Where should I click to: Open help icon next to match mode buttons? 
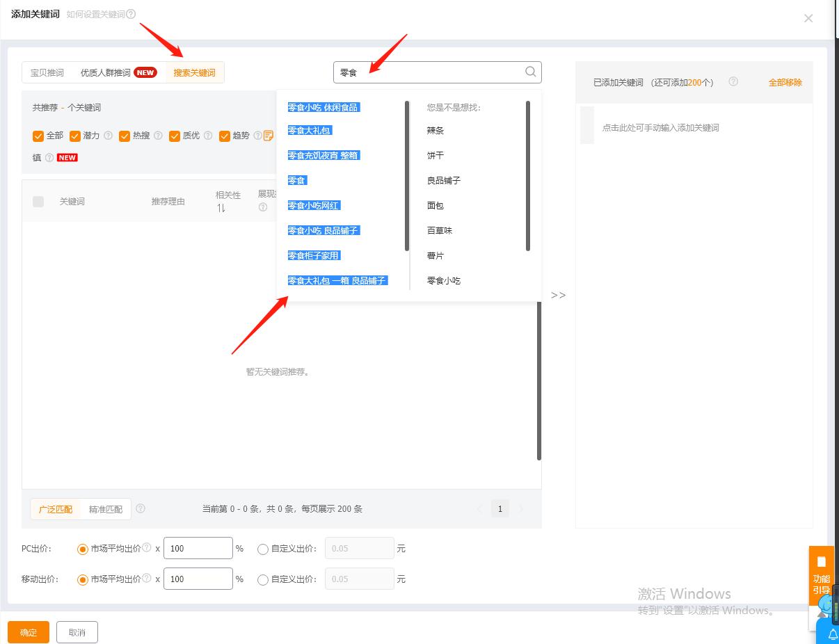click(x=141, y=508)
